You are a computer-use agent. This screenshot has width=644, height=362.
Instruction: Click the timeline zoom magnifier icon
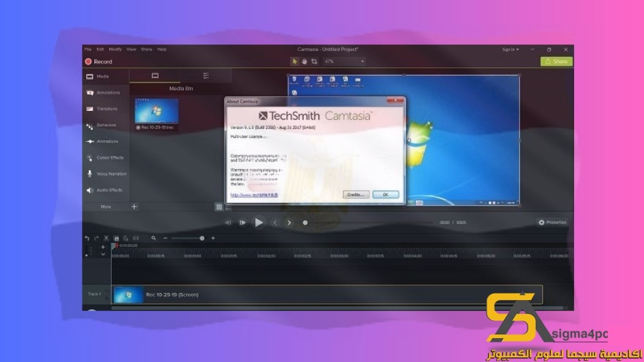(x=154, y=238)
